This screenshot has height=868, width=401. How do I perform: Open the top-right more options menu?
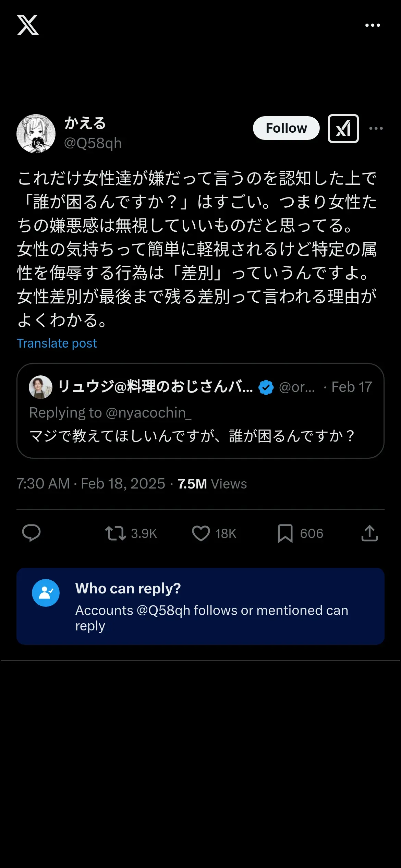tap(373, 25)
